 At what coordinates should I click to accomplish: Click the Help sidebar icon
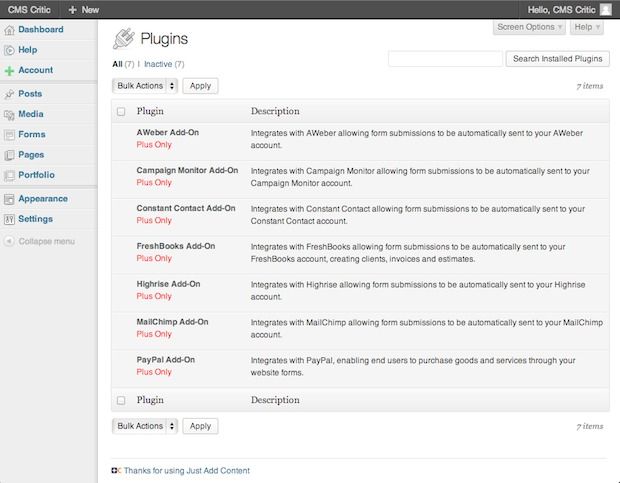point(9,50)
